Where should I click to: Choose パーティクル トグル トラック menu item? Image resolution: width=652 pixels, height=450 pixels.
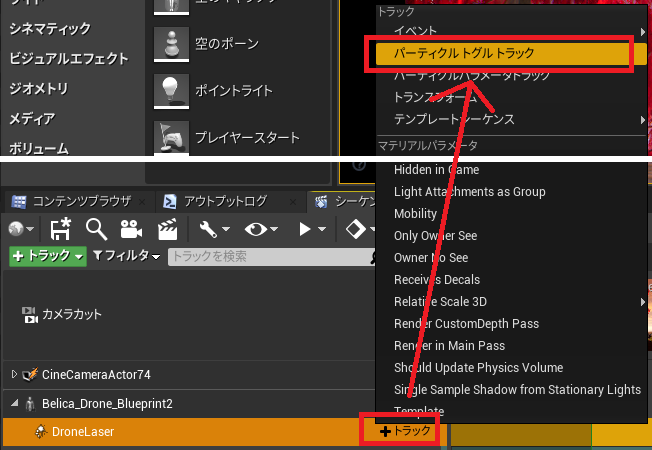[511, 53]
